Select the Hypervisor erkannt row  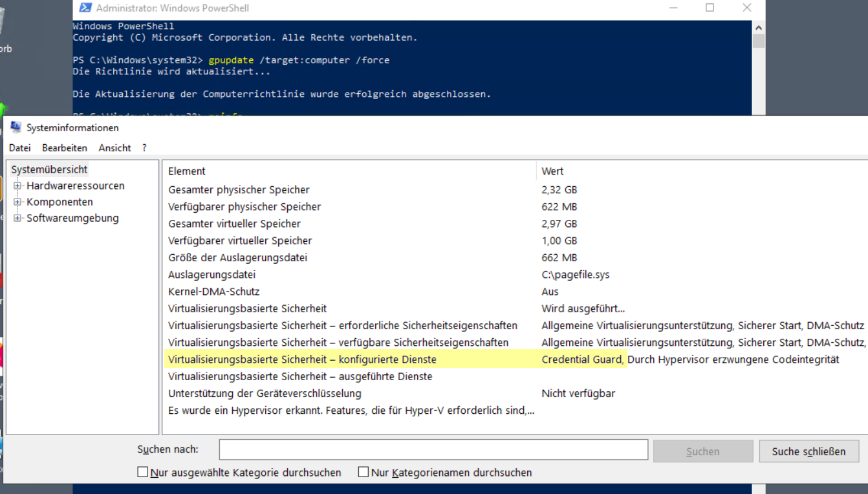point(515,410)
